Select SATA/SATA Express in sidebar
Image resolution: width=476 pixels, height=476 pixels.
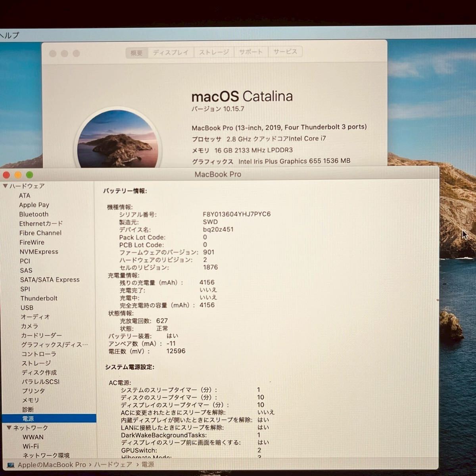click(50, 280)
